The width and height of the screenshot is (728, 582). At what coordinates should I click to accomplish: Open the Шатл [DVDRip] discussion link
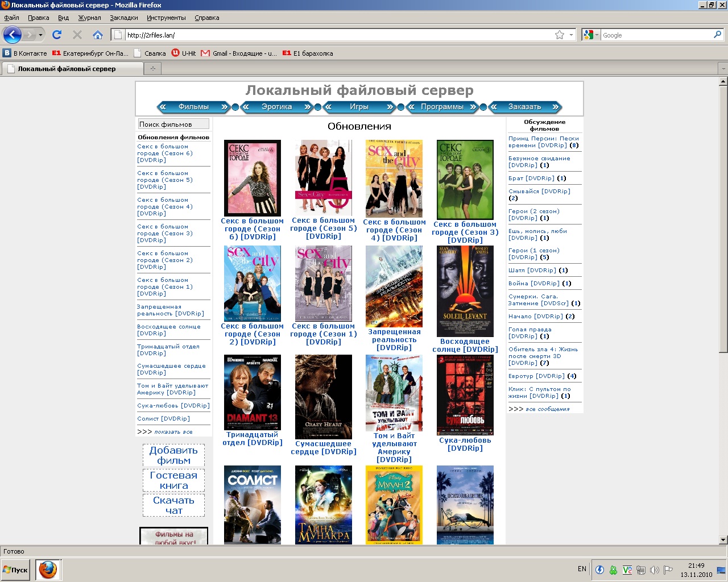click(532, 271)
